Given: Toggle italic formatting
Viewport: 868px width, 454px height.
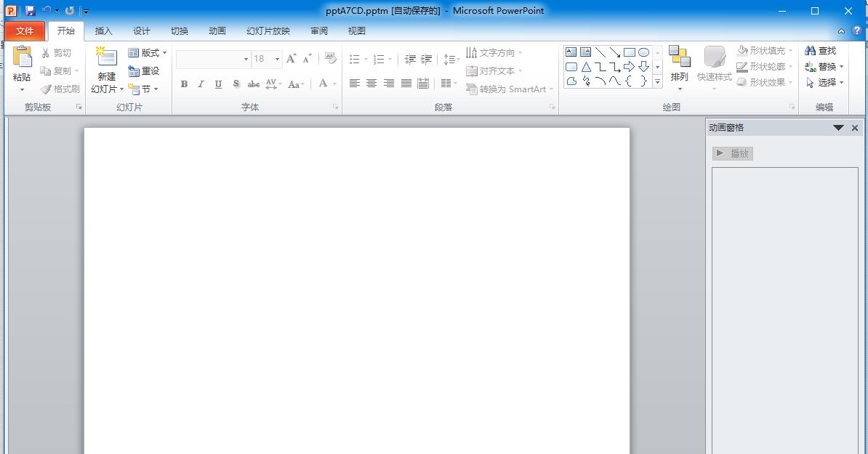Looking at the screenshot, I should (x=201, y=84).
